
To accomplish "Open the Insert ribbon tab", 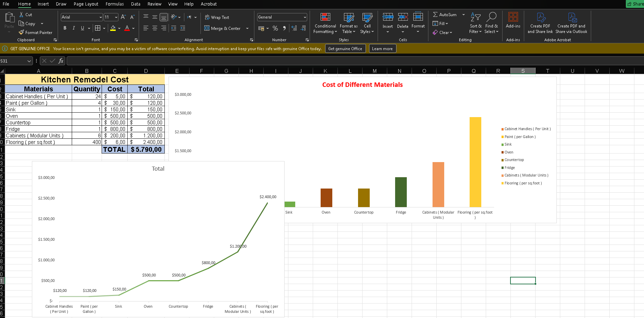I will (43, 4).
